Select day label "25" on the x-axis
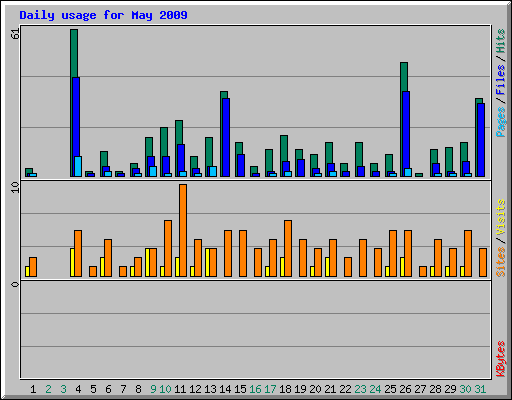This screenshot has width=512, height=400. (390, 389)
